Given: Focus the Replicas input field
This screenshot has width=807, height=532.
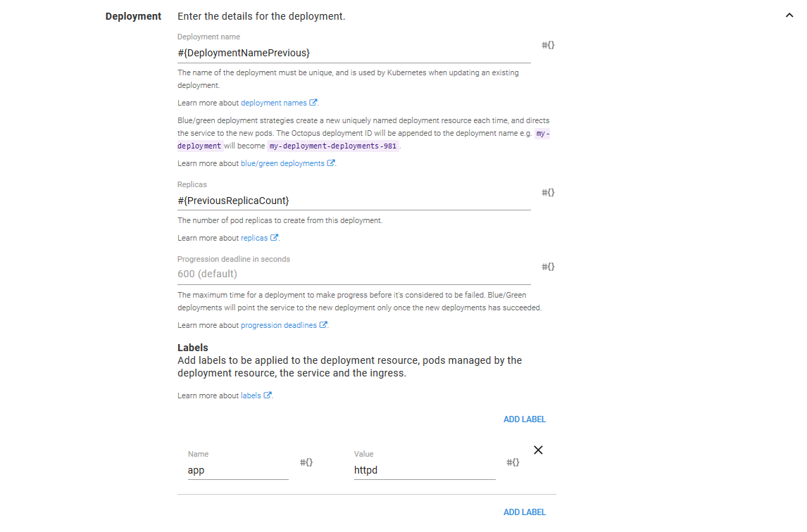Looking at the screenshot, I should point(354,201).
